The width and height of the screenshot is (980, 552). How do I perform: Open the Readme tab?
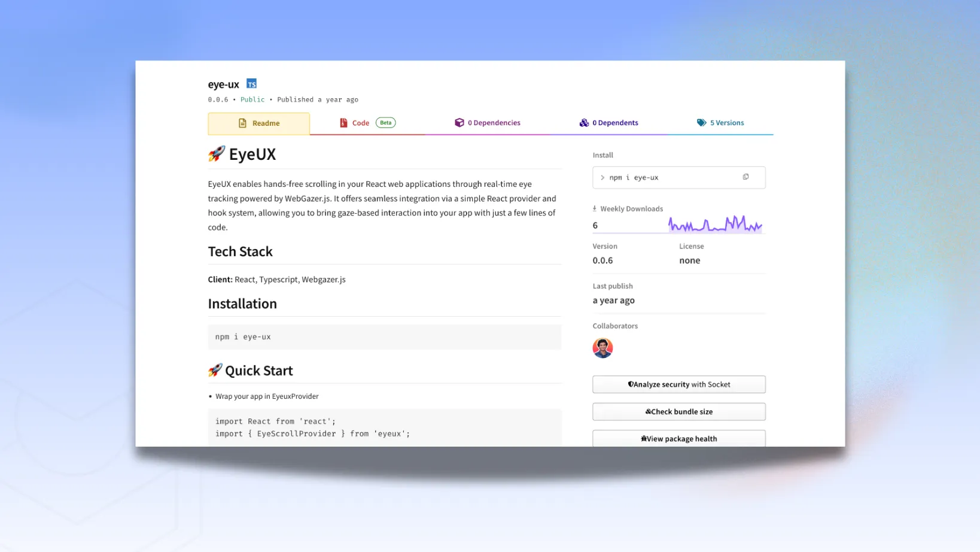(x=258, y=123)
